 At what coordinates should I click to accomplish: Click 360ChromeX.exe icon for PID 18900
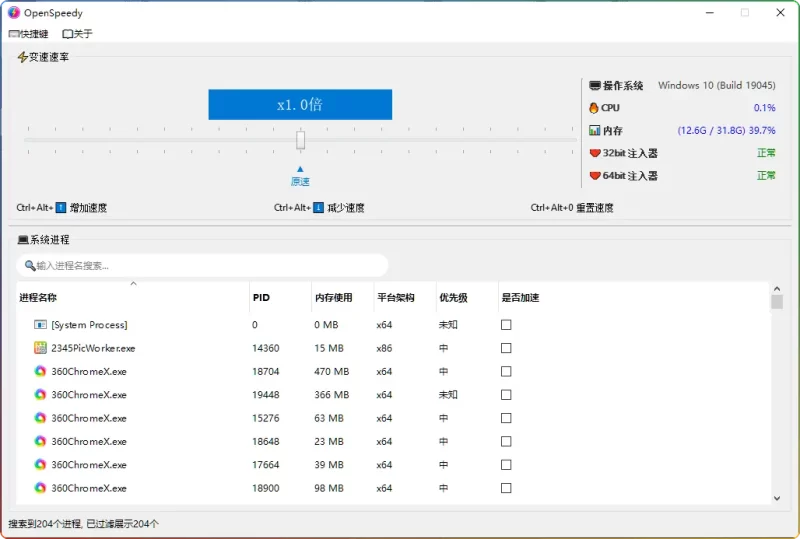tap(40, 488)
